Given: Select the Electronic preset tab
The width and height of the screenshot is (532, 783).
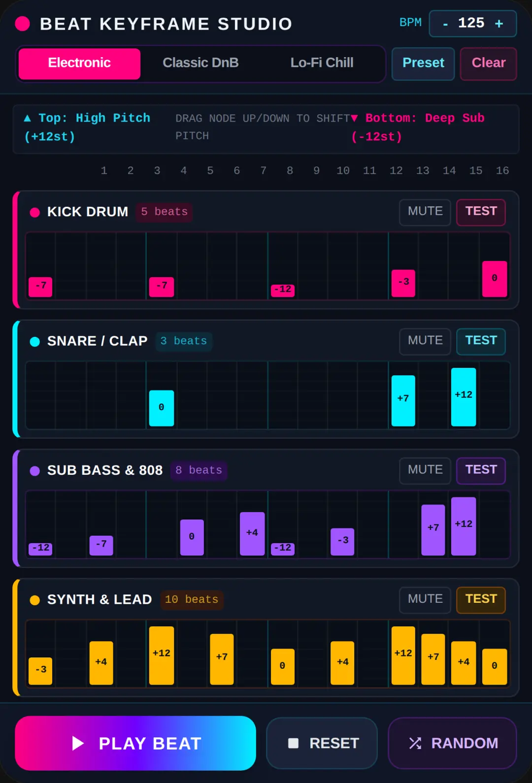Looking at the screenshot, I should pos(79,64).
